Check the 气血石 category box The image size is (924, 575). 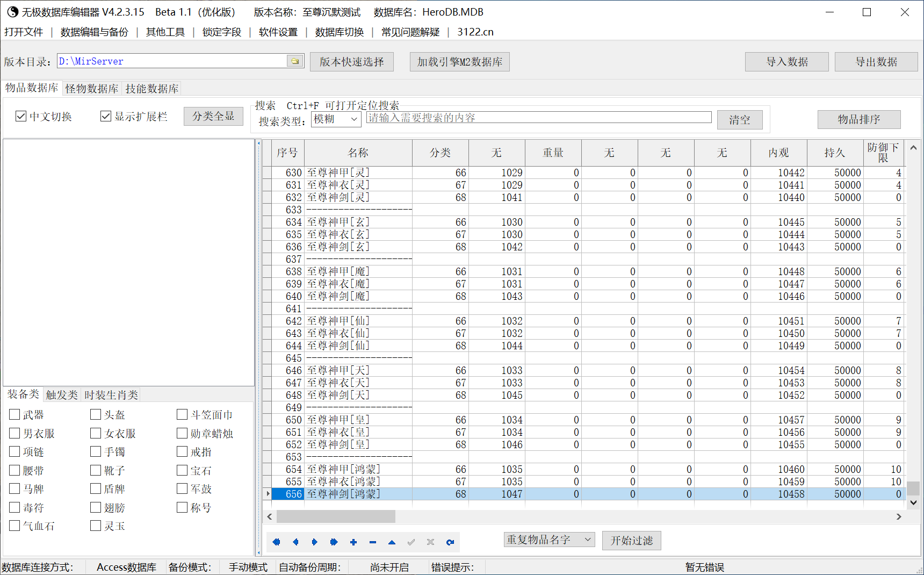(x=15, y=526)
